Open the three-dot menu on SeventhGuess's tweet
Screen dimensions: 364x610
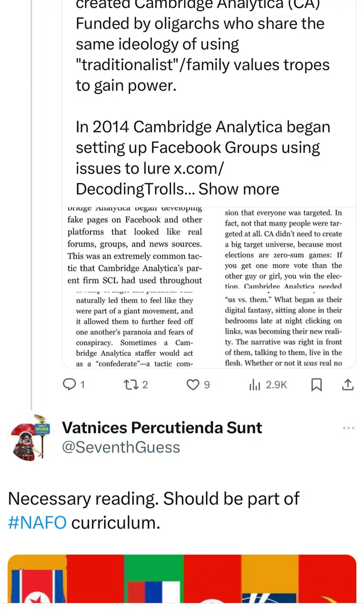pyautogui.click(x=348, y=428)
